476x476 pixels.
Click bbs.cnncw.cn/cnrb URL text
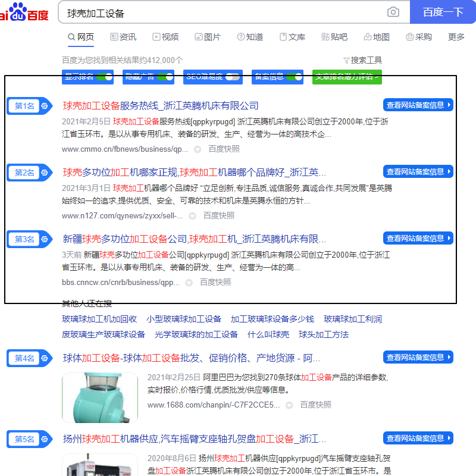click(121, 282)
